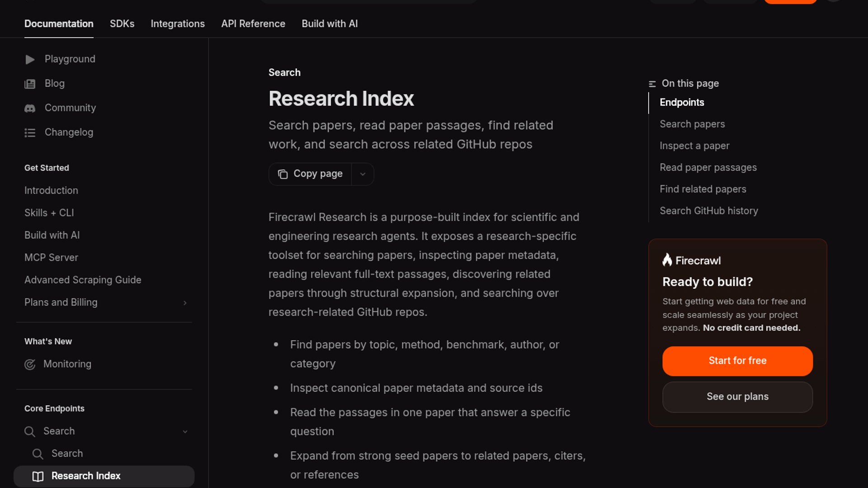Open the SDKs tab

click(122, 24)
